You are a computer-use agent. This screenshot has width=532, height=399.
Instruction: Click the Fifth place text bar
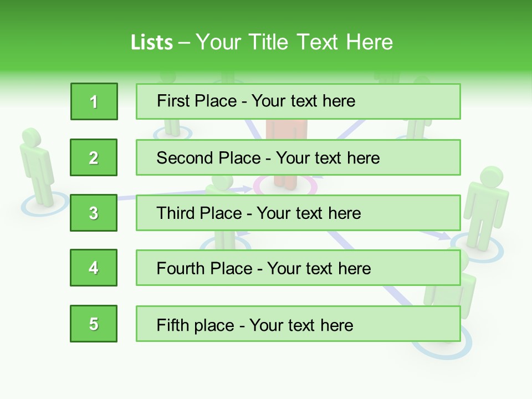tap(298, 324)
